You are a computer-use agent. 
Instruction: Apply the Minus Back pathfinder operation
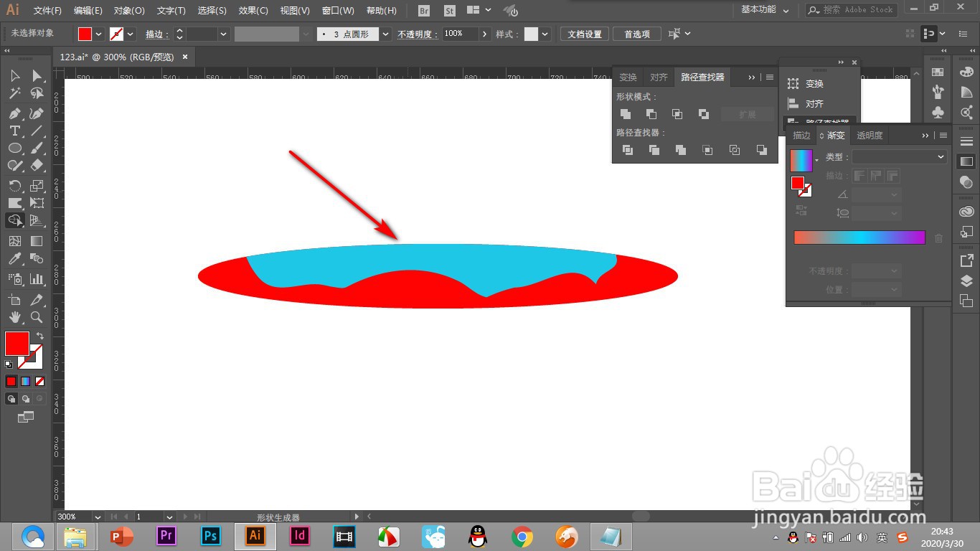click(762, 150)
